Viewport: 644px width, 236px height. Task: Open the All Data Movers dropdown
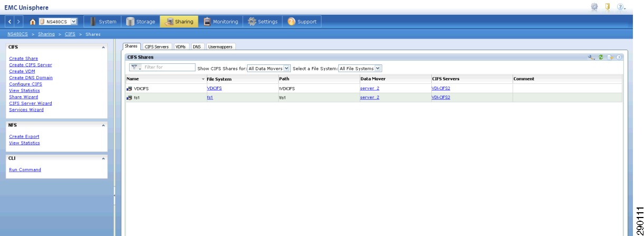[269, 68]
